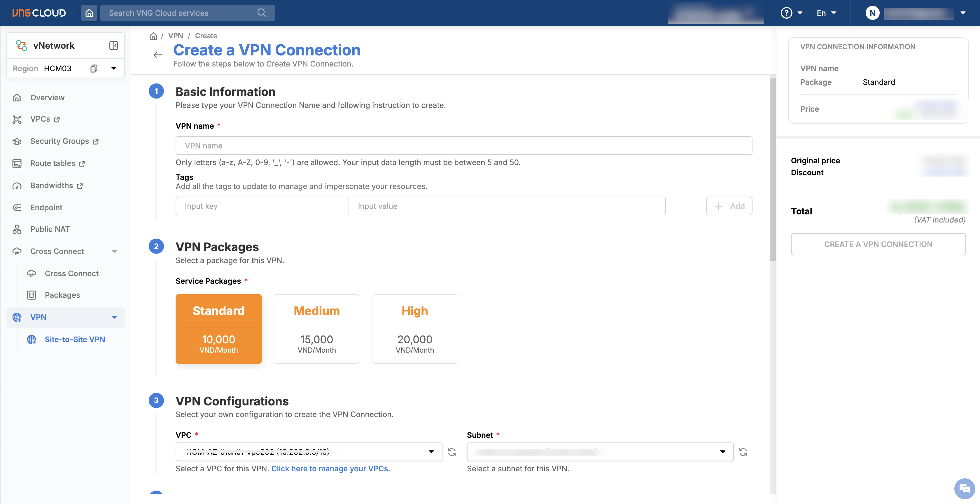Expand the Region selector arrow
Image resolution: width=980 pixels, height=504 pixels.
pos(113,69)
